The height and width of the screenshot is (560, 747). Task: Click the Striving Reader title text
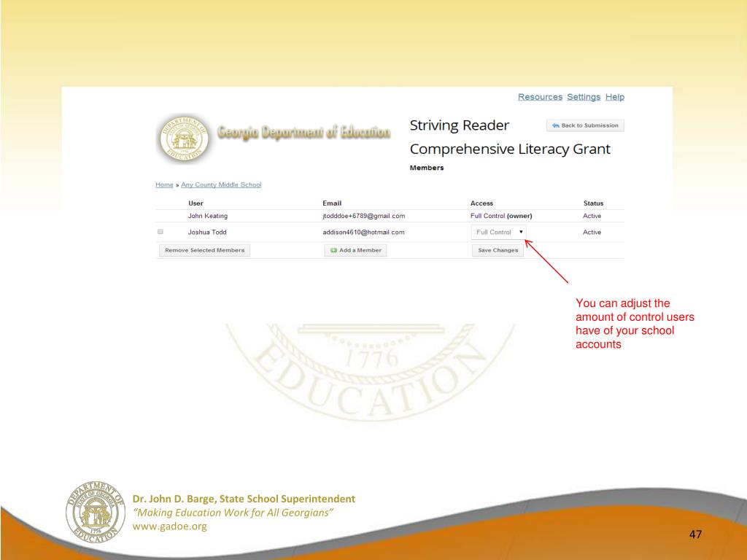(460, 125)
